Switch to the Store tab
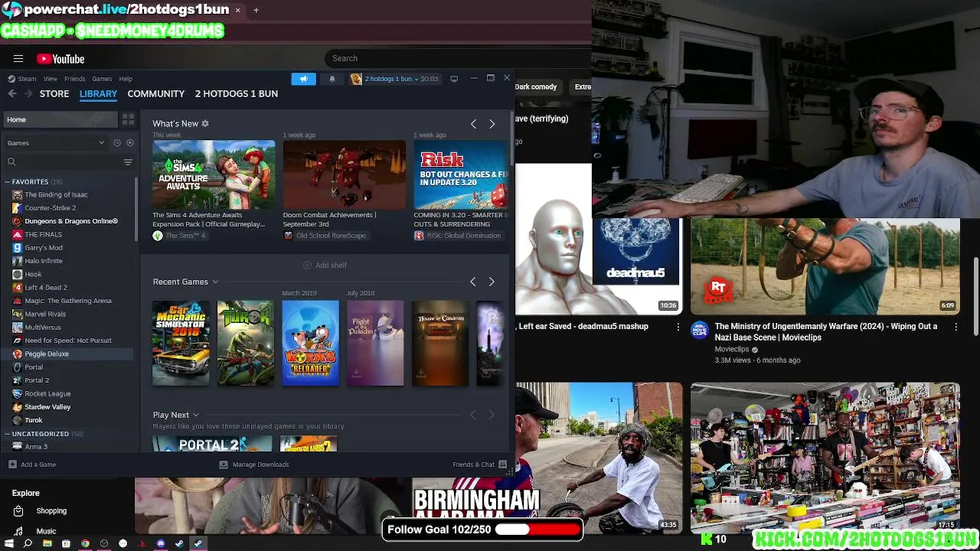The height and width of the screenshot is (551, 980). (x=54, y=93)
